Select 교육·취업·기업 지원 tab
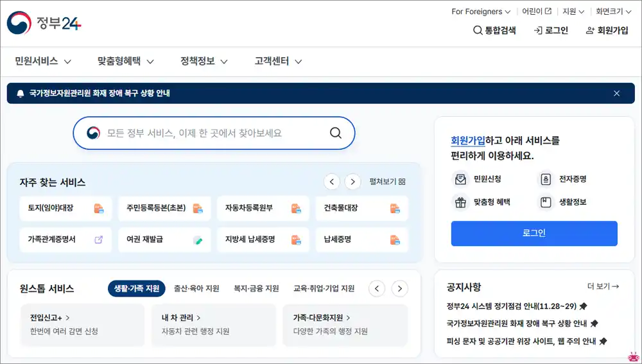The width and height of the screenshot is (642, 364). (324, 288)
